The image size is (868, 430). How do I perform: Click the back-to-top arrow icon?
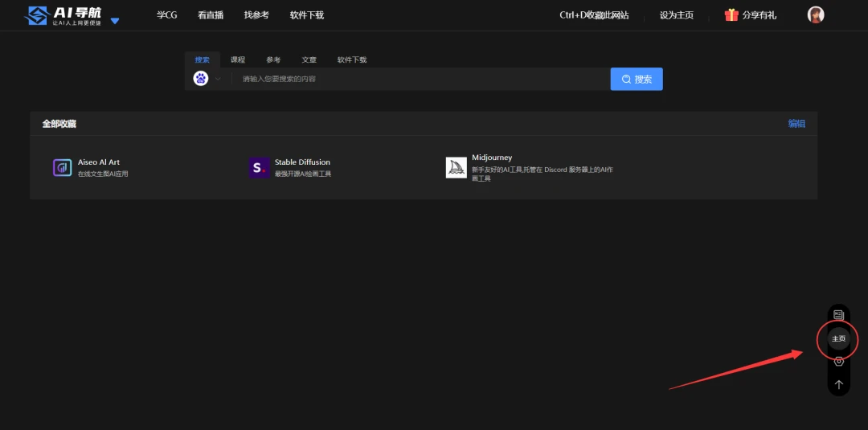pos(838,385)
